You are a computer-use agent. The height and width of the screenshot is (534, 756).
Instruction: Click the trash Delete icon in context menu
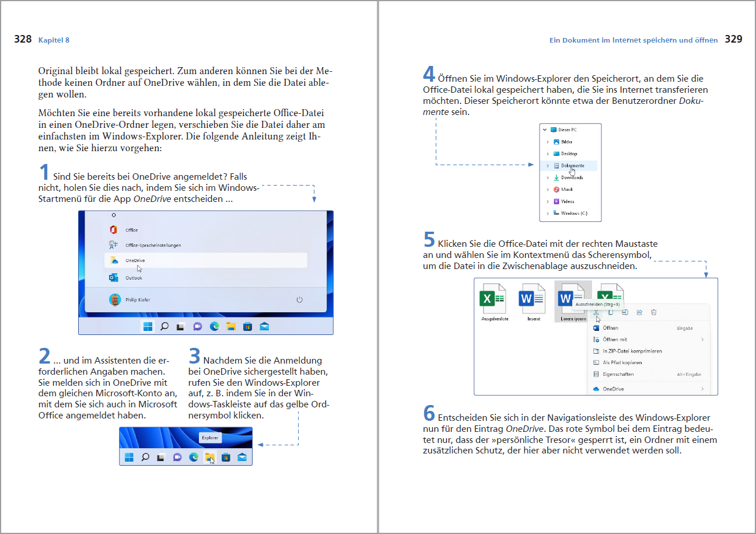[x=654, y=313]
